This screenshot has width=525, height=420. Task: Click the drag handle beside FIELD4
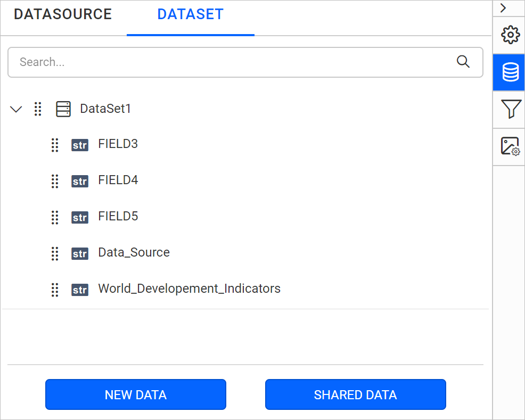pos(55,182)
